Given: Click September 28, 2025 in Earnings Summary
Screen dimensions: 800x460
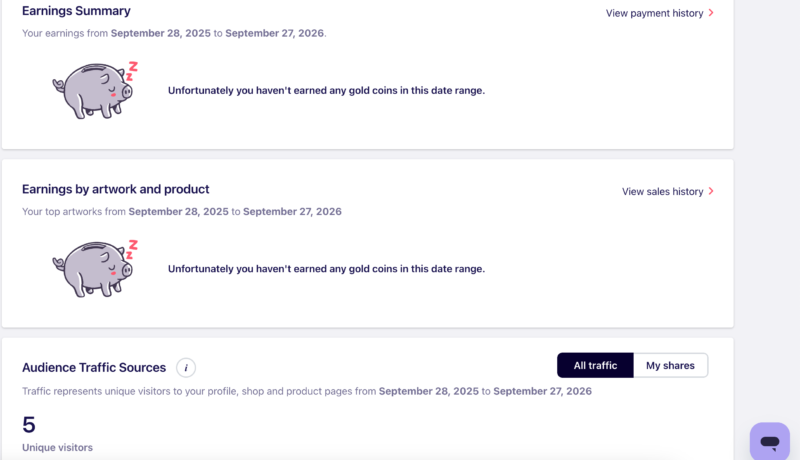Looking at the screenshot, I should coord(161,33).
